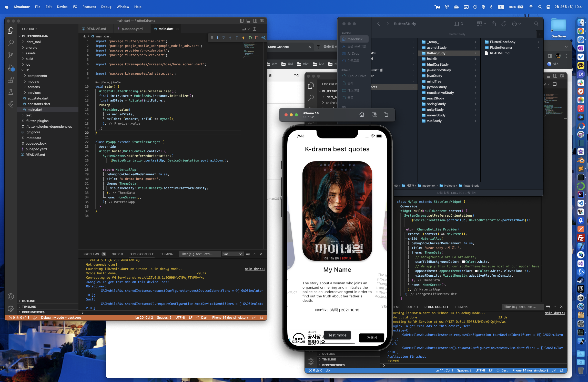Take screenshot with simulator camera icon
This screenshot has height=382, width=588.
point(374,115)
